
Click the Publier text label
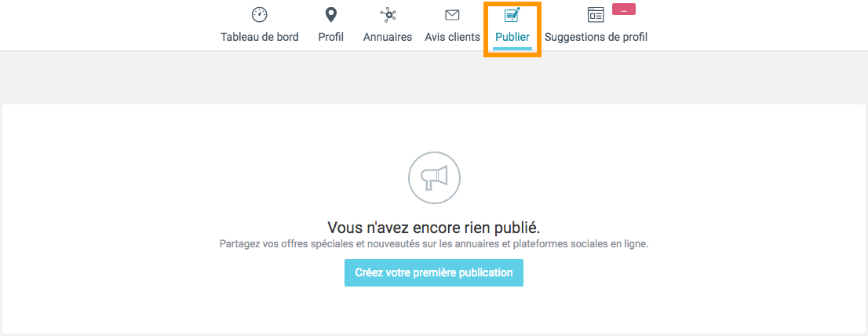click(512, 37)
